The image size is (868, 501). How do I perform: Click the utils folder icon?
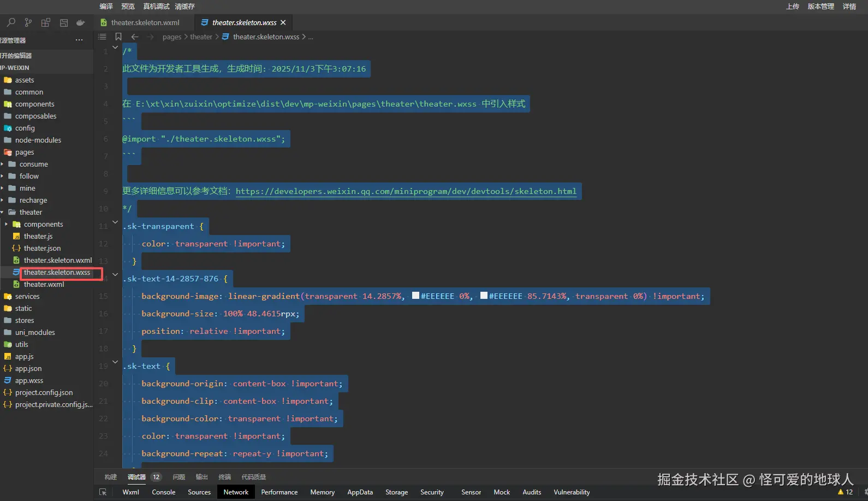click(8, 345)
